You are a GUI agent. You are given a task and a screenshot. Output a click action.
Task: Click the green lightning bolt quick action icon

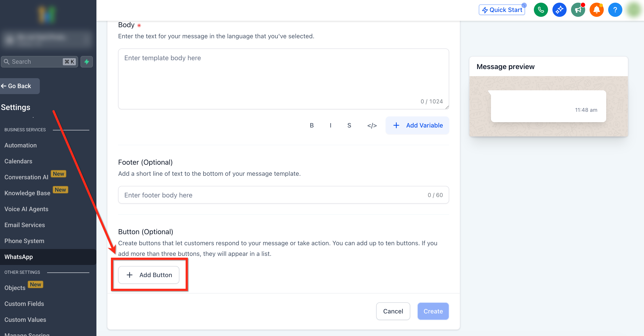86,62
